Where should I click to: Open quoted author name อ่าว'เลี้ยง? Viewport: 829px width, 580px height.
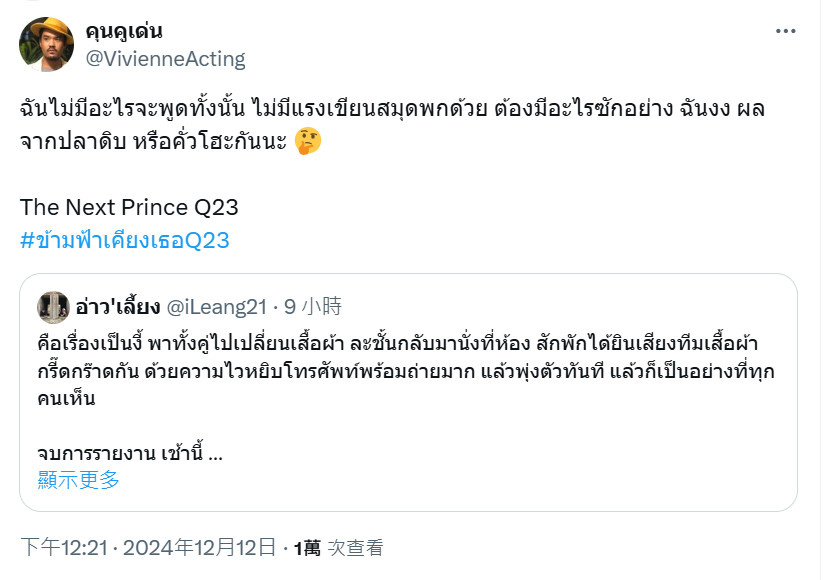click(x=118, y=307)
